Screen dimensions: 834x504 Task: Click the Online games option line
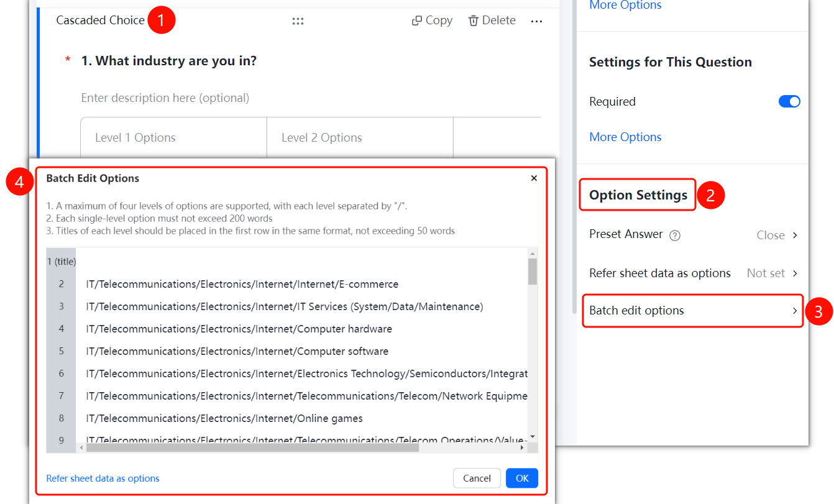click(224, 418)
